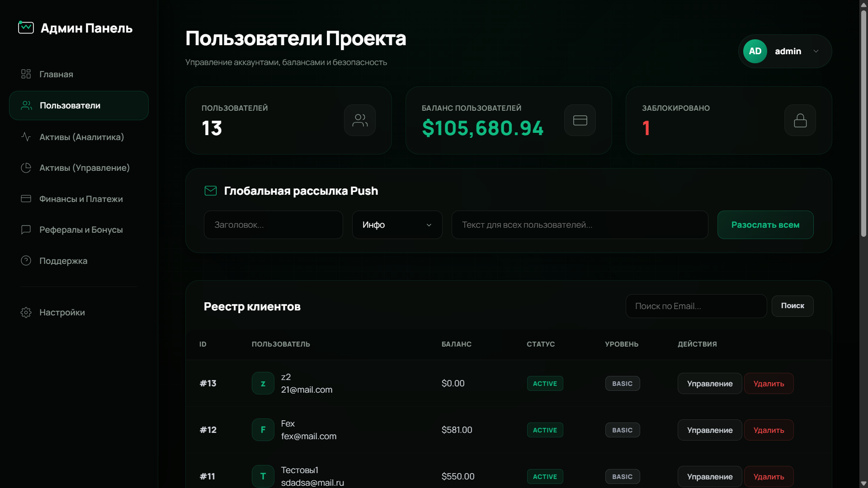Click the УРОВЕНЬ column header

point(622,344)
